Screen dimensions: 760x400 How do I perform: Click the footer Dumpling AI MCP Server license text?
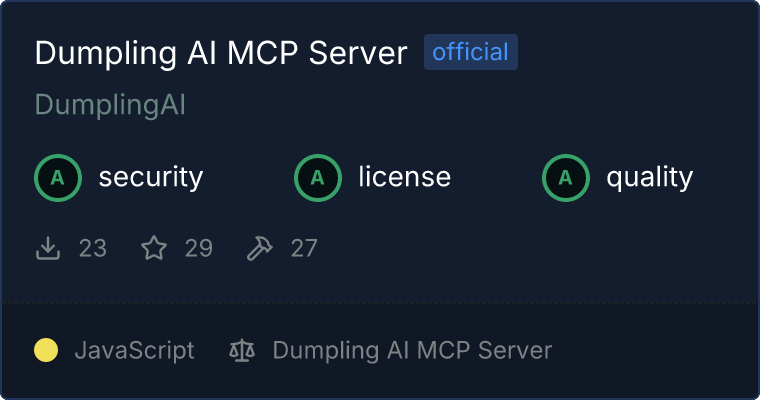click(x=412, y=351)
